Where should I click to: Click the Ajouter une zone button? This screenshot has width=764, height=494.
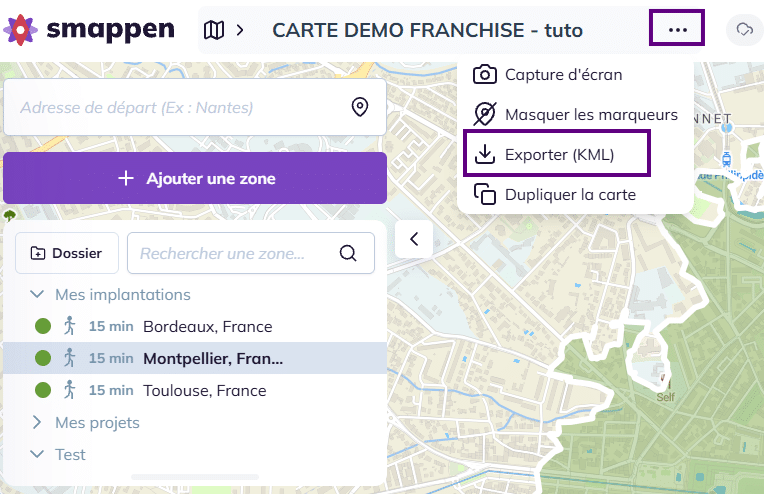point(195,178)
